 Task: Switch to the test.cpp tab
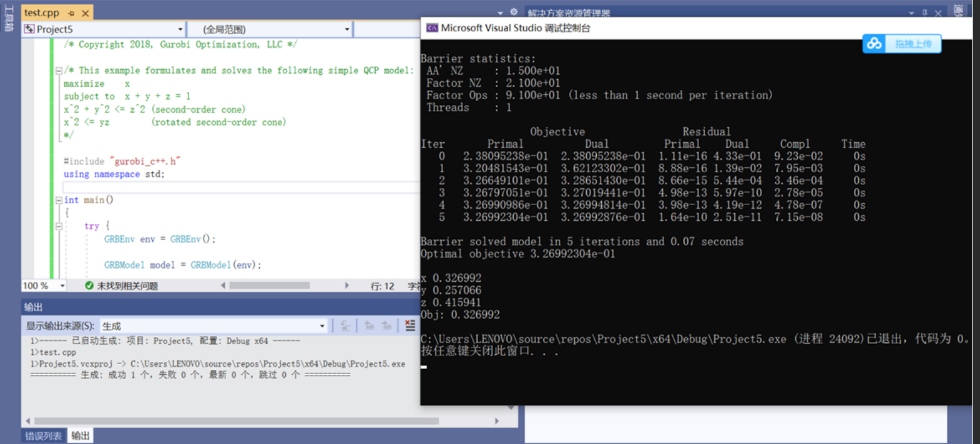[x=42, y=13]
